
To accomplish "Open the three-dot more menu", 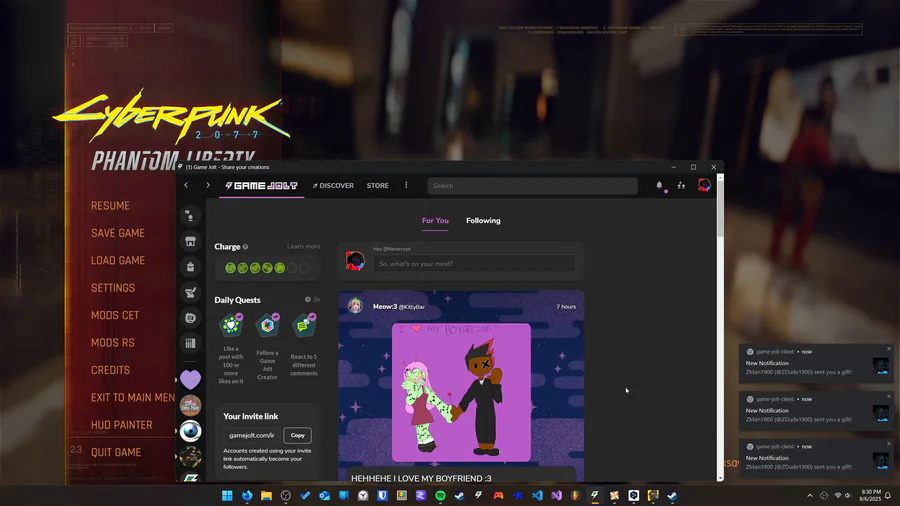I will [x=406, y=185].
